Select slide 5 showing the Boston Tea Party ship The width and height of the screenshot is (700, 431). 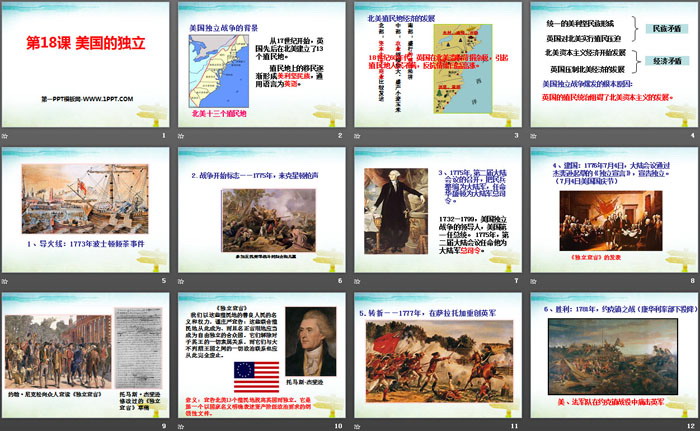[86, 210]
